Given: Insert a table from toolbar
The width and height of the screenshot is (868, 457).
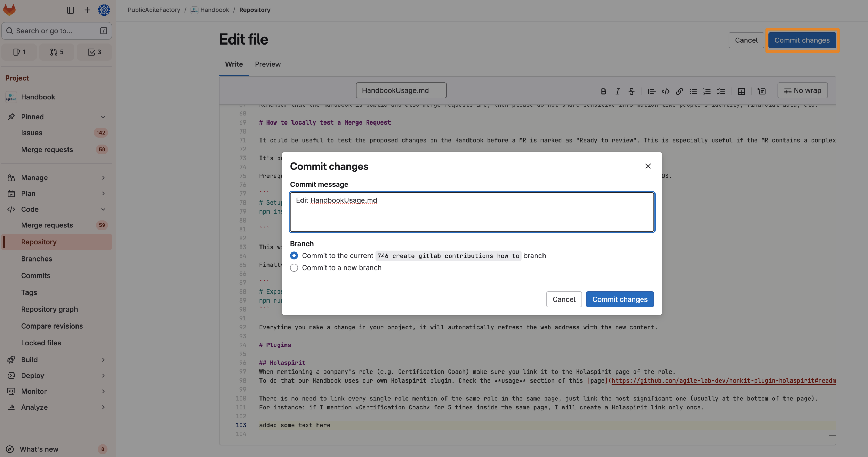Looking at the screenshot, I should (741, 91).
